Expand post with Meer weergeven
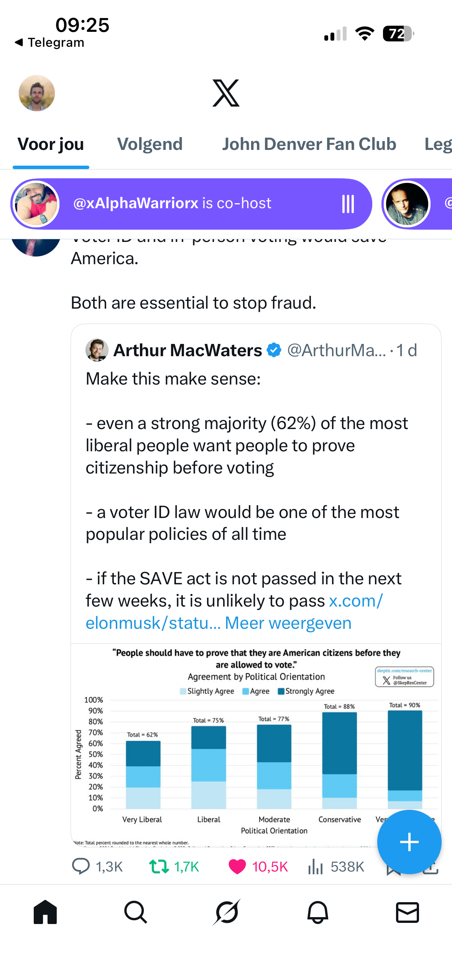452x980 pixels. 288,623
